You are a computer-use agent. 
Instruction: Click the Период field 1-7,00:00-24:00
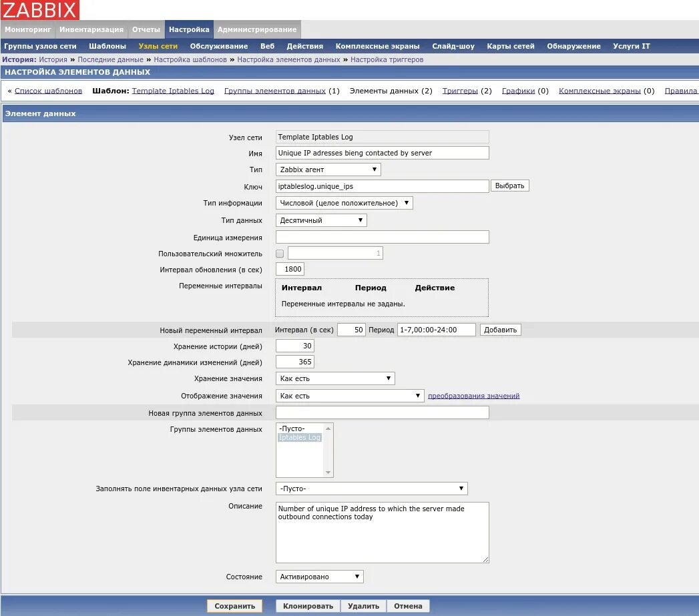pos(437,330)
